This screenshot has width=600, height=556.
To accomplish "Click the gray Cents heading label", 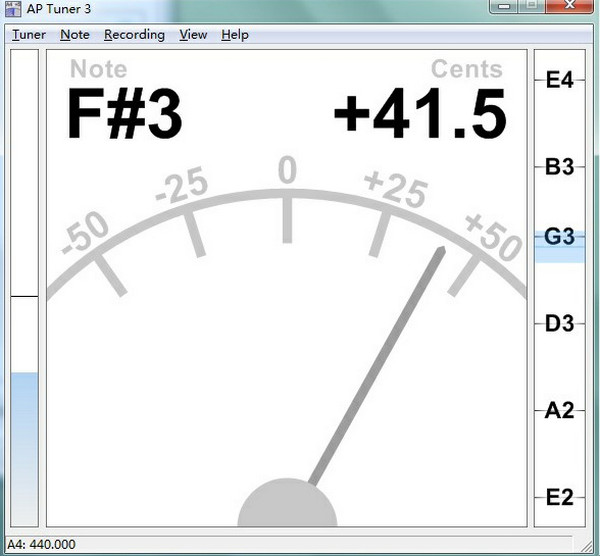I will point(466,69).
